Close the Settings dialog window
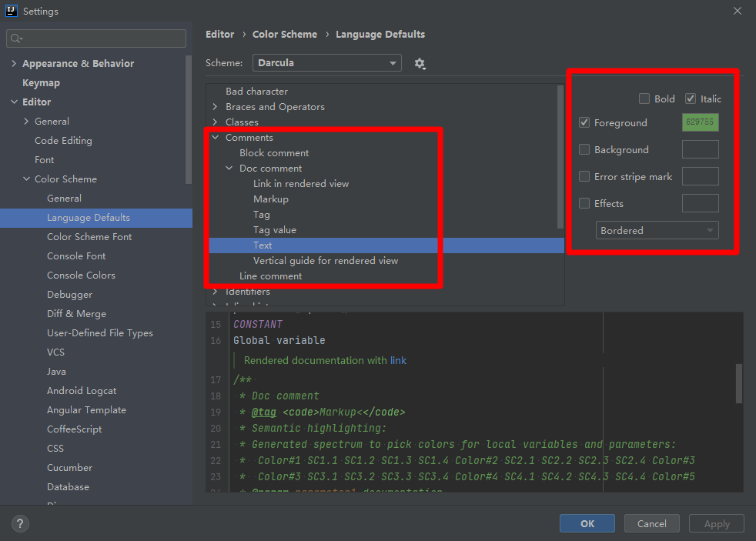Image resolution: width=756 pixels, height=541 pixels. tap(738, 11)
